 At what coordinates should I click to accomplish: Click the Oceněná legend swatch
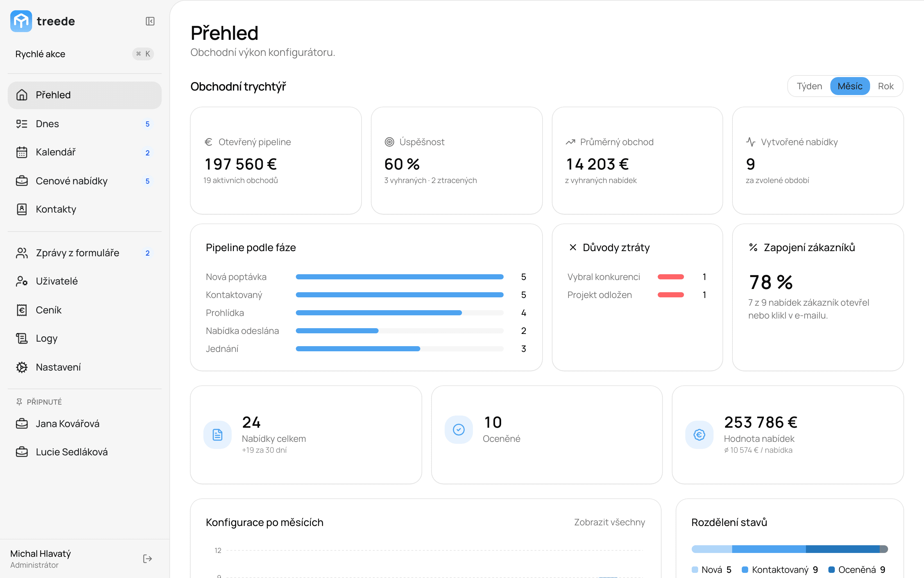[x=831, y=570]
